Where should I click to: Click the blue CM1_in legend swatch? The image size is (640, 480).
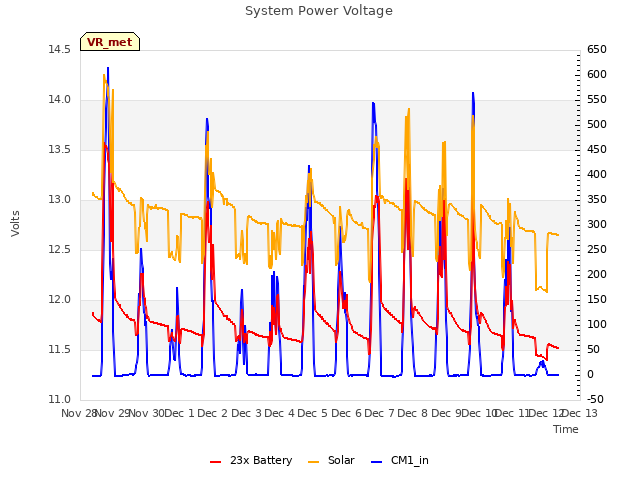coord(377,462)
